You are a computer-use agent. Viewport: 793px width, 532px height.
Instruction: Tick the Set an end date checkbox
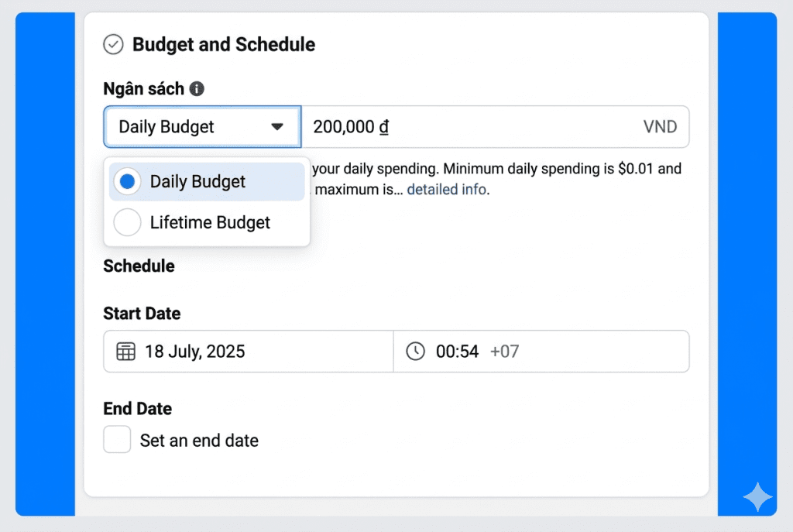click(118, 439)
